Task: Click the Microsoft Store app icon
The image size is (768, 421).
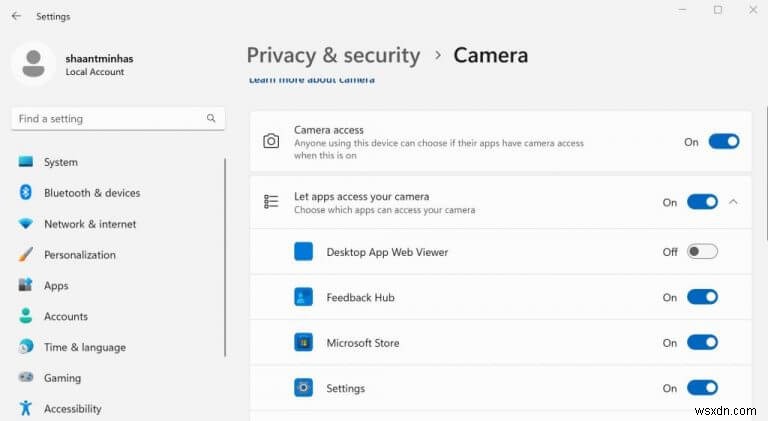Action: (x=304, y=343)
